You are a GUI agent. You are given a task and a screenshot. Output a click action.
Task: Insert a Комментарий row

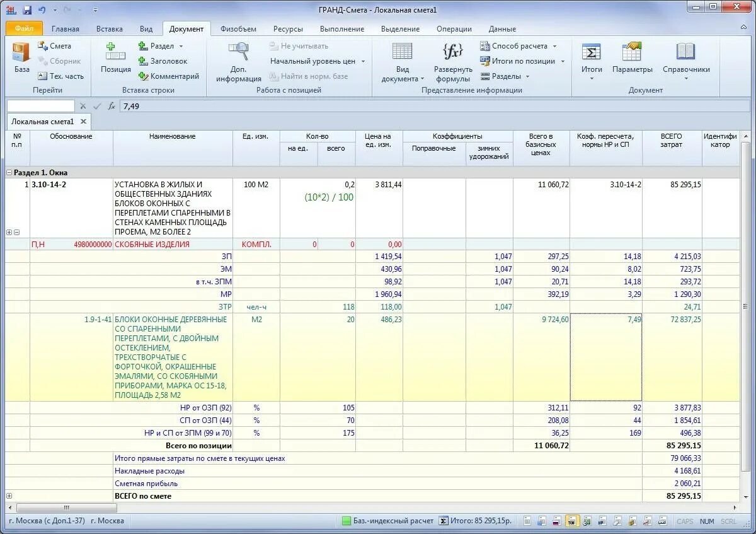pos(169,76)
